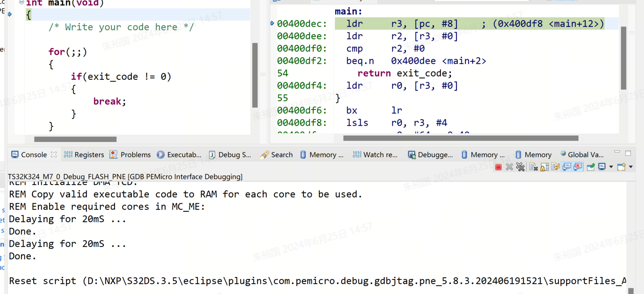This screenshot has width=644, height=294.
Task: Click the Search view flashlight icon
Action: point(265,154)
